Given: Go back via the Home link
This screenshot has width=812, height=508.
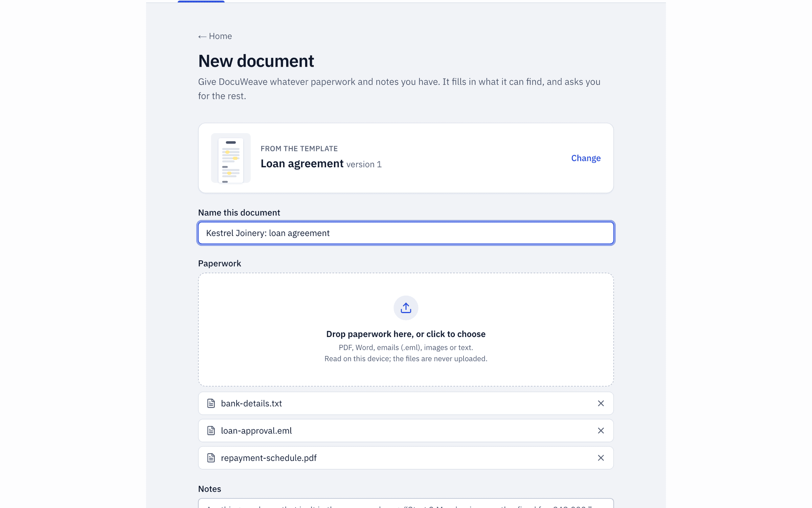Looking at the screenshot, I should pyautogui.click(x=215, y=36).
